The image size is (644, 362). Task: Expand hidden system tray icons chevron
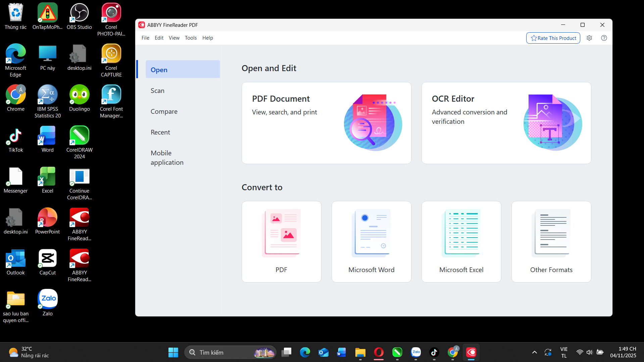534,352
